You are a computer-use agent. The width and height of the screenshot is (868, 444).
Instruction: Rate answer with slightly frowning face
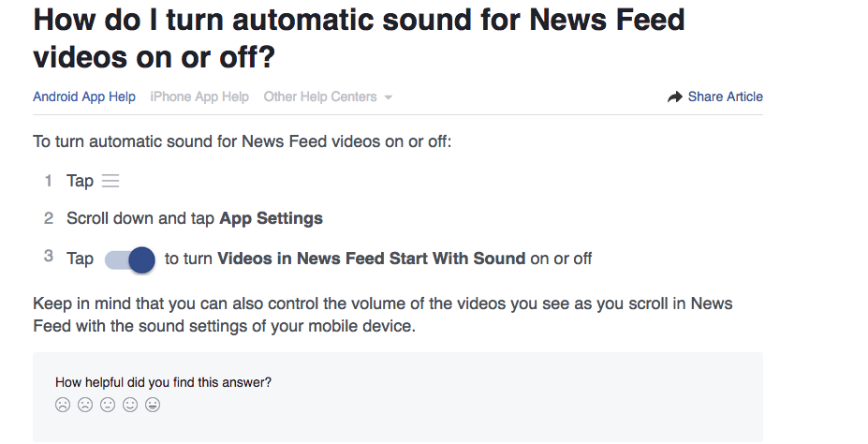coord(85,405)
